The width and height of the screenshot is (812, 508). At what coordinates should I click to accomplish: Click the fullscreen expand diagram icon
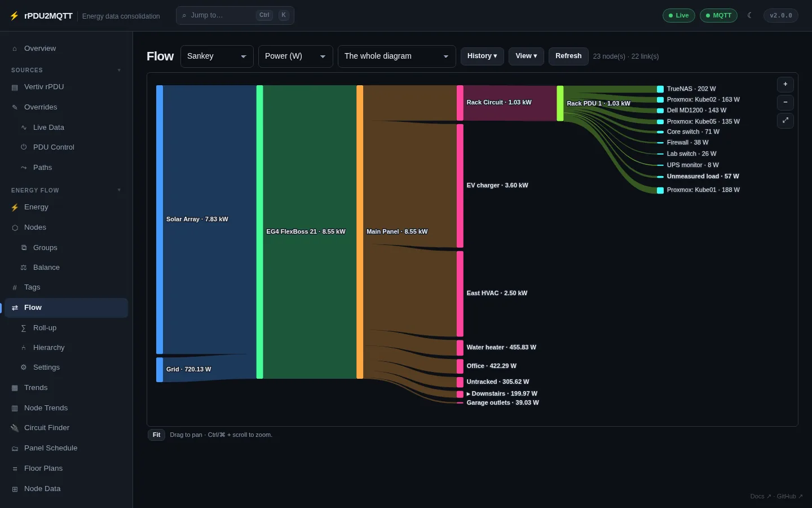click(785, 120)
